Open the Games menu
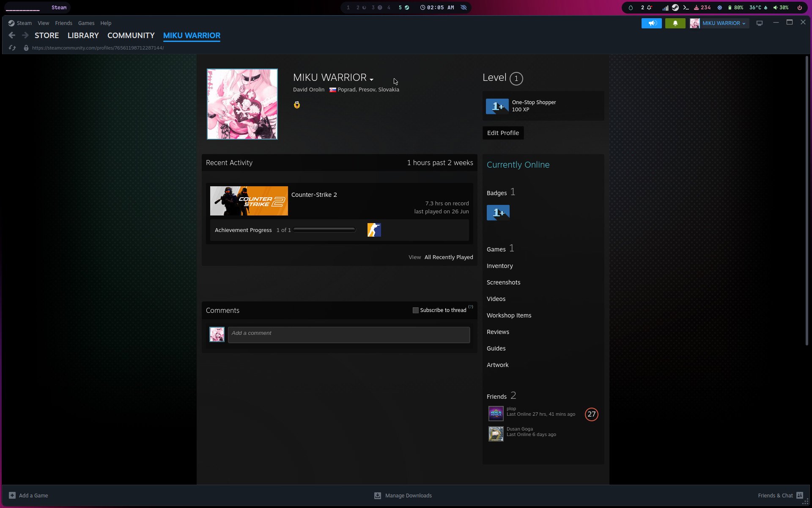Viewport: 812px width, 508px height. 86,23
